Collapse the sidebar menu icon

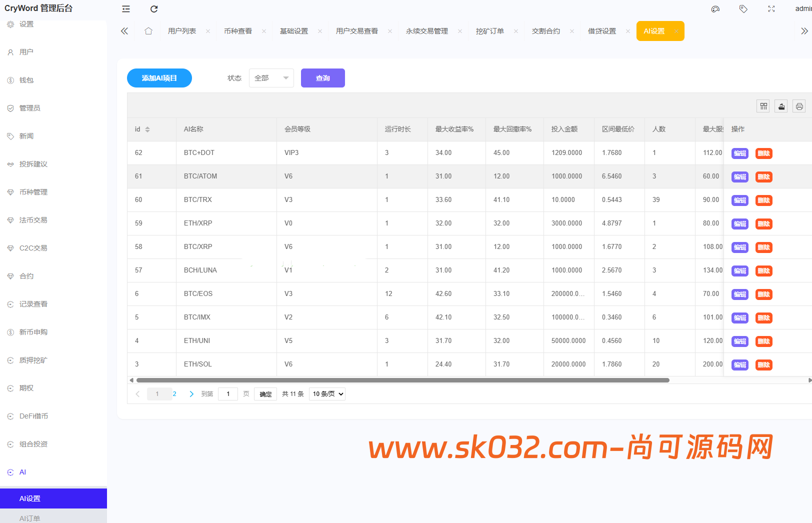point(126,9)
